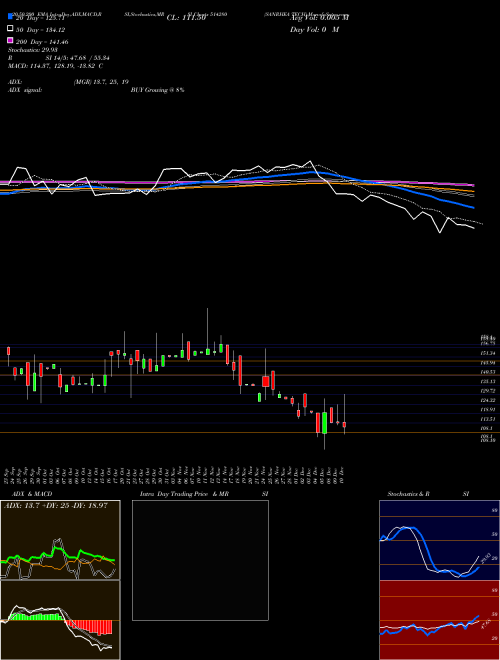Click the 'Day Vol: 0 M' value
The height and width of the screenshot is (660, 500).
314,29
